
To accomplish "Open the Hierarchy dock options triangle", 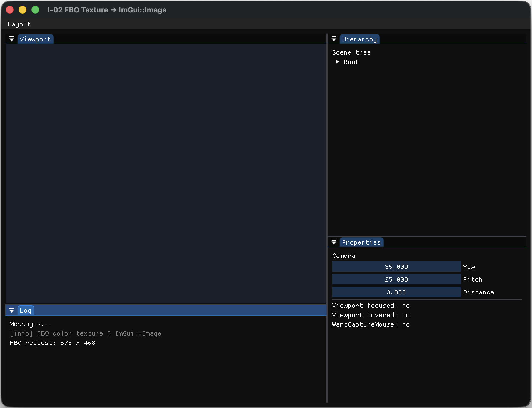I will coord(334,39).
